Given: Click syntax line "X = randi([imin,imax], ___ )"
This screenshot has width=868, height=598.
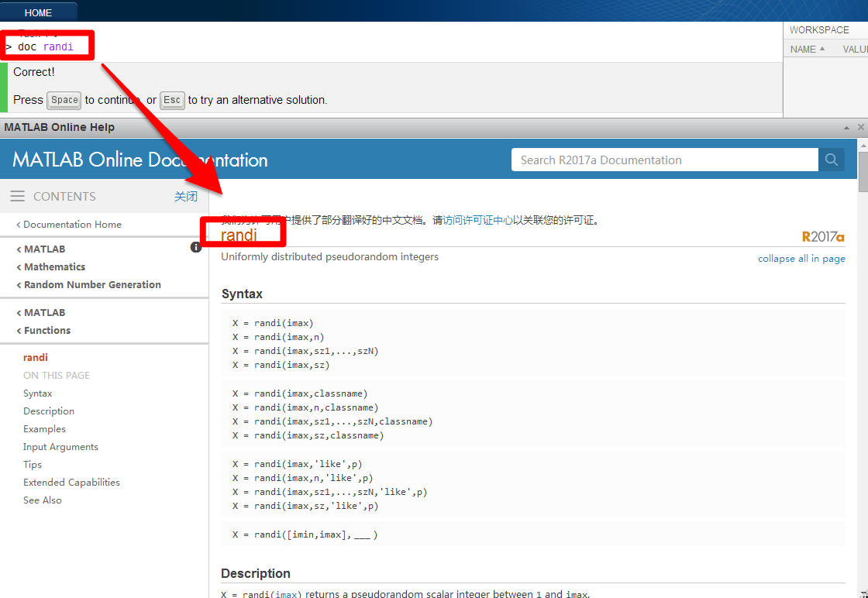Looking at the screenshot, I should pyautogui.click(x=305, y=534).
